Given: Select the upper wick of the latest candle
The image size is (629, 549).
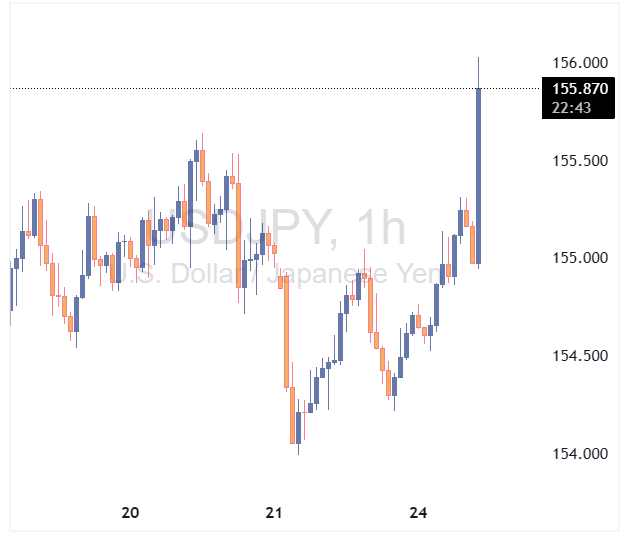Looking at the screenshot, I should coord(479,72).
